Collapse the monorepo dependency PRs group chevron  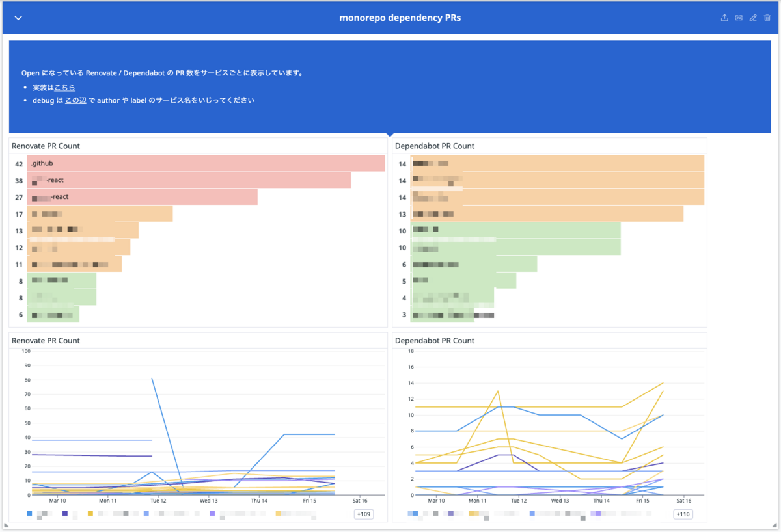tap(18, 18)
